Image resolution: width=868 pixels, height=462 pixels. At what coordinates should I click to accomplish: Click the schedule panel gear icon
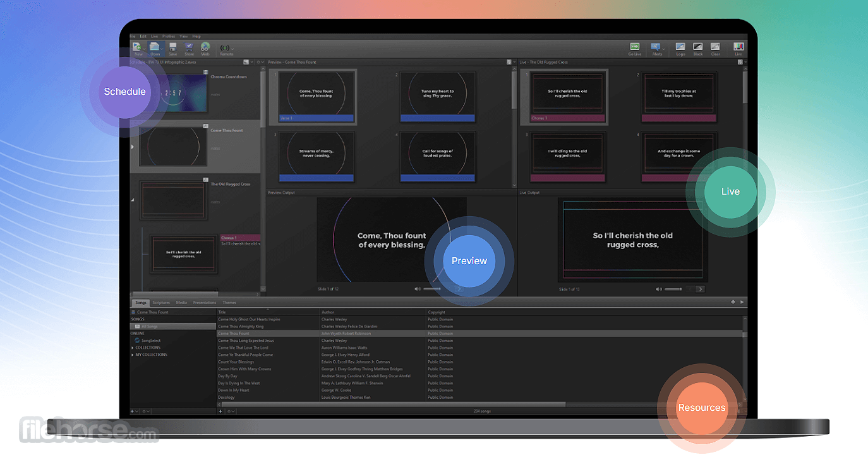258,62
